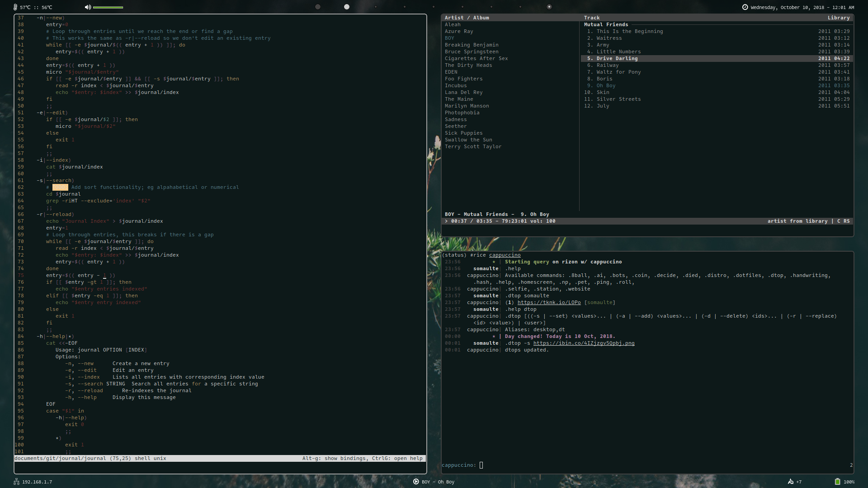Click the battery icon showing 100%

(837, 482)
